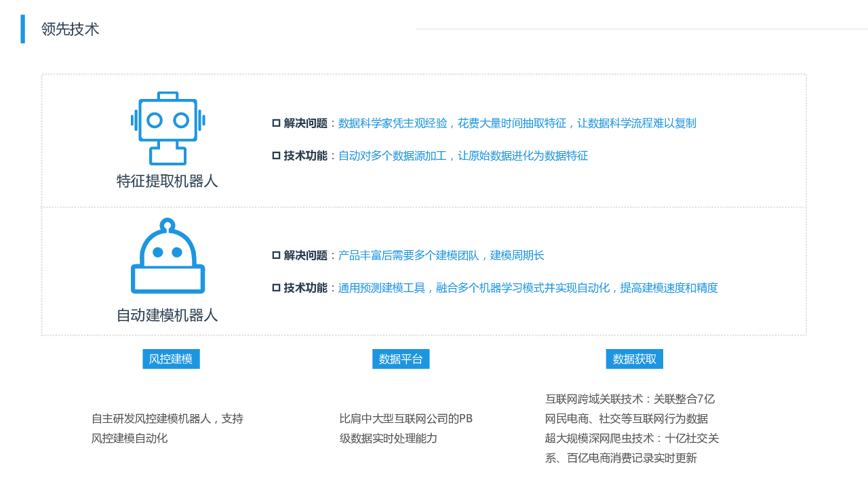Click blue text 产品丰富后需要多个建模团队
Viewport: 868px width, 488px height.
441,256
